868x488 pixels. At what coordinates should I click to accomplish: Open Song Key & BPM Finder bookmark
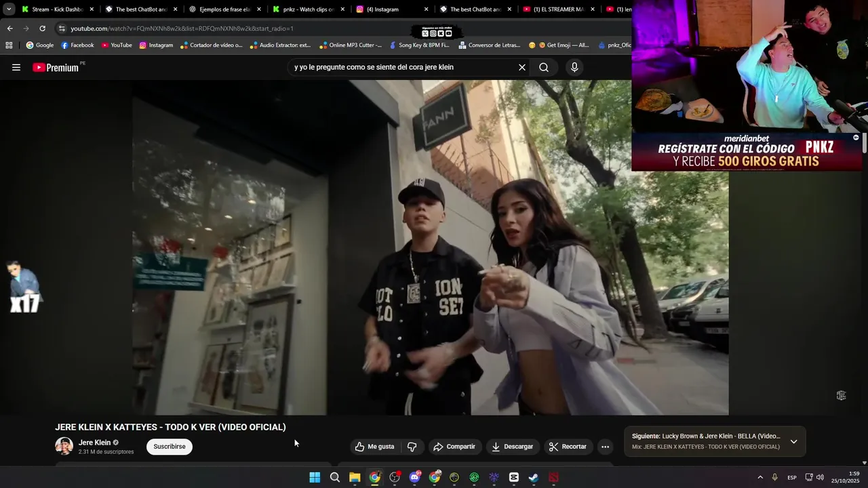[419, 45]
